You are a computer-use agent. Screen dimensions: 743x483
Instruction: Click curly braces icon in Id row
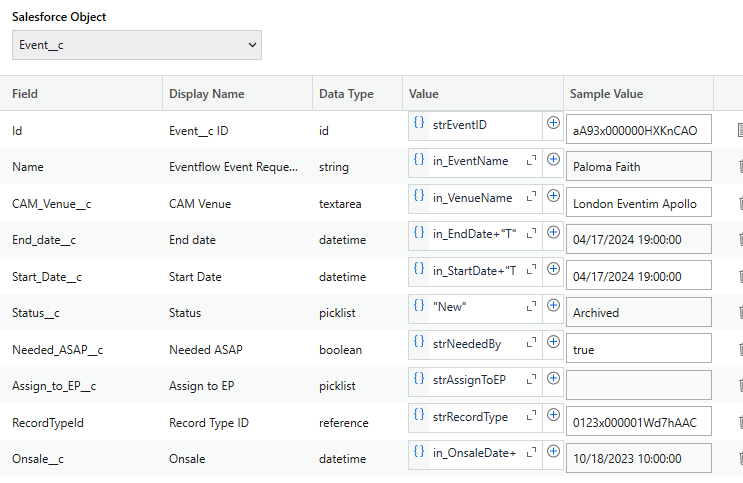(x=419, y=122)
